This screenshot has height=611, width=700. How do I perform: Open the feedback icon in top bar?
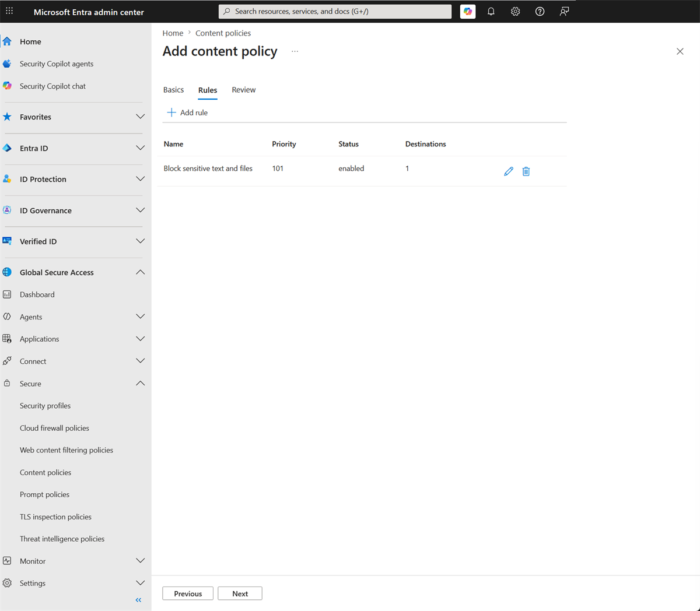click(x=564, y=11)
